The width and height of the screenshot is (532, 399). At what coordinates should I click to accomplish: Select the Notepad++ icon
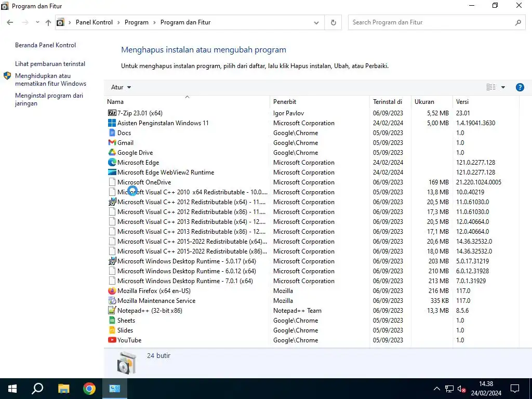[x=112, y=311]
